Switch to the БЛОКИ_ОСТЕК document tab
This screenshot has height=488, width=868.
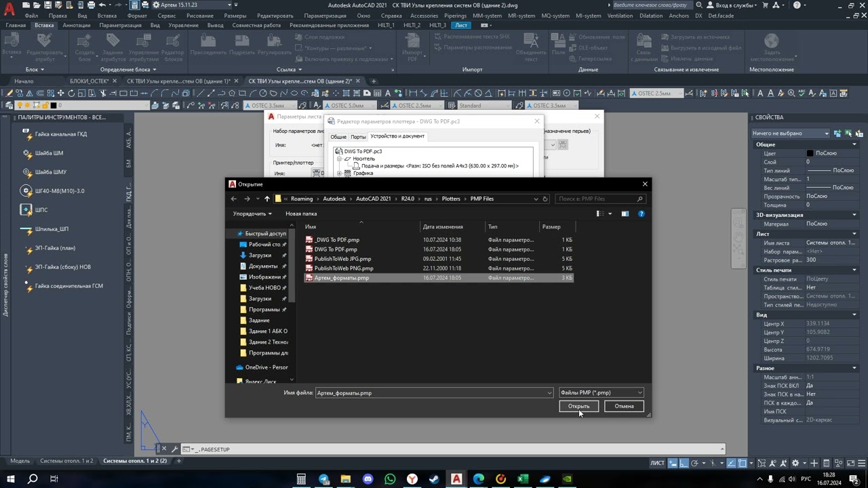89,81
